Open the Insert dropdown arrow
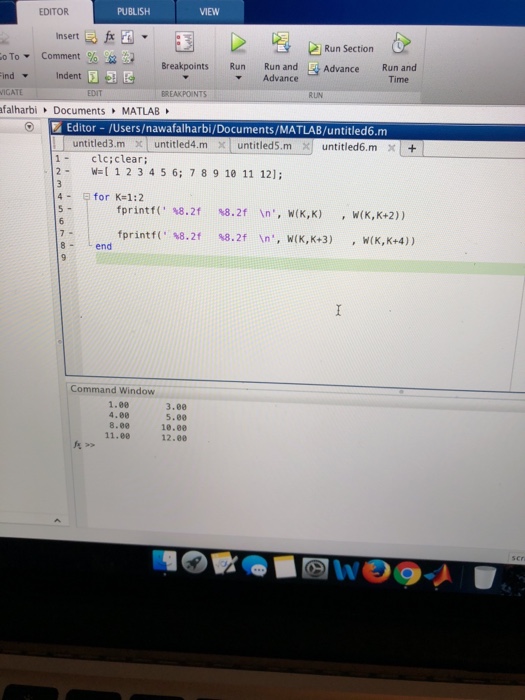The image size is (525, 700). click(x=145, y=37)
